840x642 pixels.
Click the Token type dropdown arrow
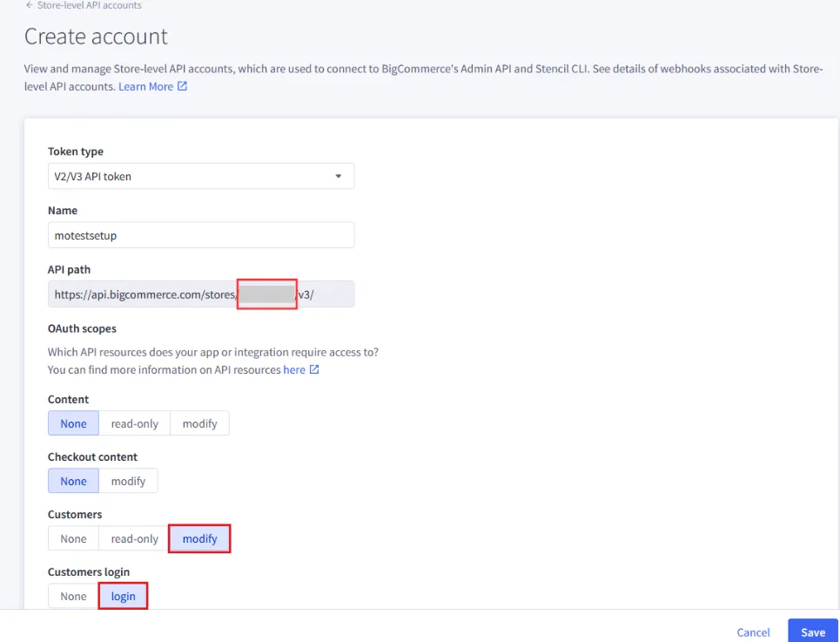338,176
